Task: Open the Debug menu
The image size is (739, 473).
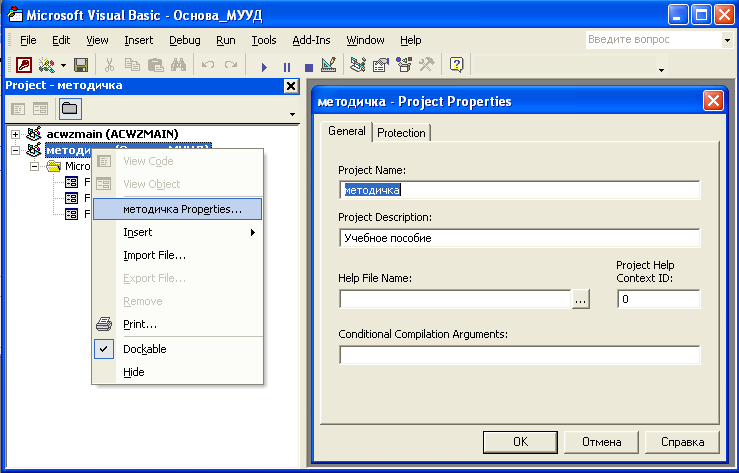Action: pyautogui.click(x=185, y=41)
